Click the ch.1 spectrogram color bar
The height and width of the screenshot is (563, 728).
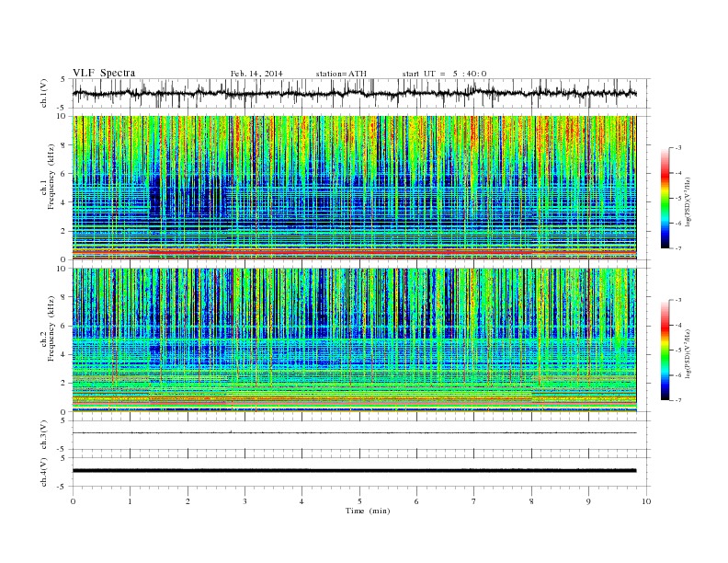pos(665,199)
